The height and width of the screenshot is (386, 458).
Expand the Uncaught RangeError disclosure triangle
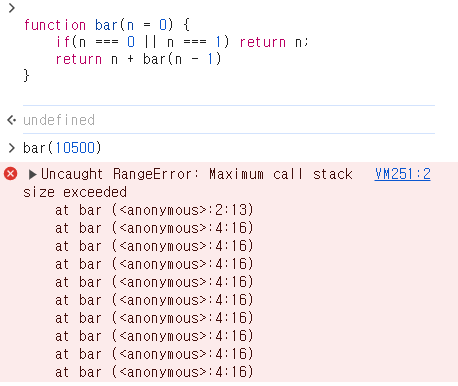click(x=32, y=174)
